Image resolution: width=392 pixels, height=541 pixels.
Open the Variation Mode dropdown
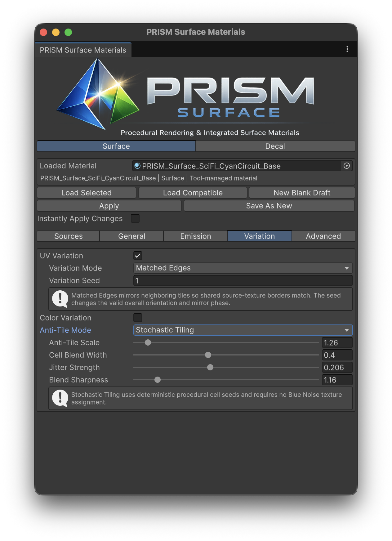tap(243, 268)
